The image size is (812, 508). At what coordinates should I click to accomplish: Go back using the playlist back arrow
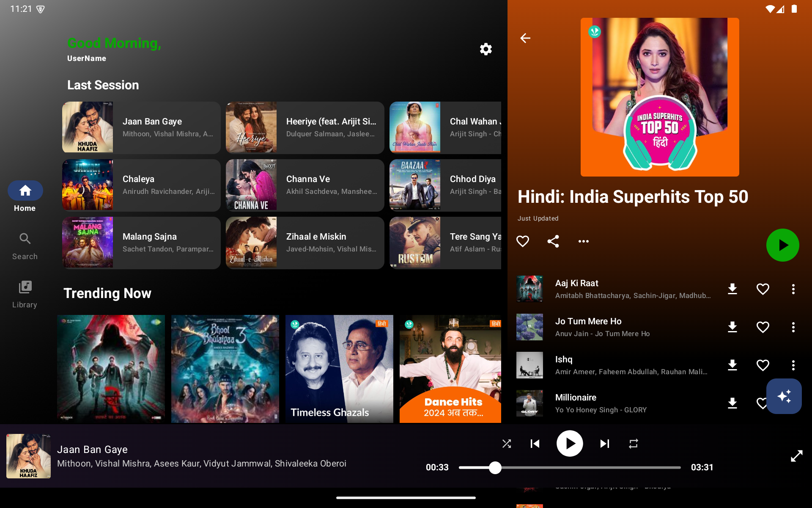point(525,38)
